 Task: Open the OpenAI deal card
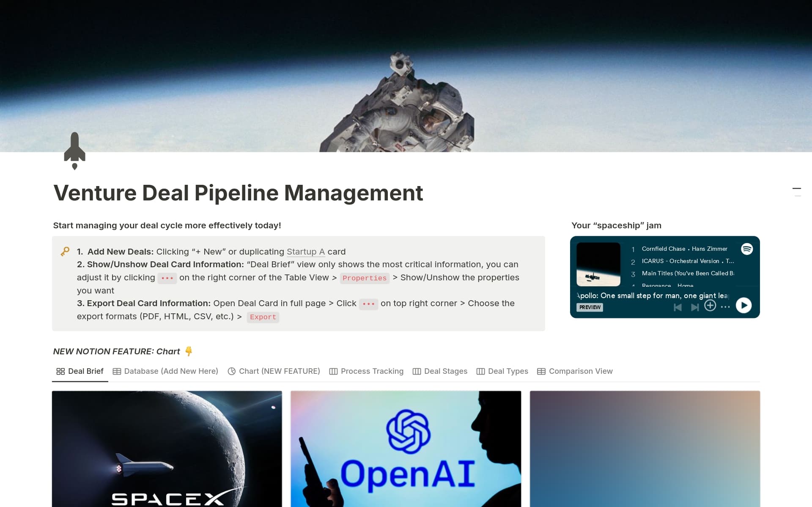click(406, 449)
